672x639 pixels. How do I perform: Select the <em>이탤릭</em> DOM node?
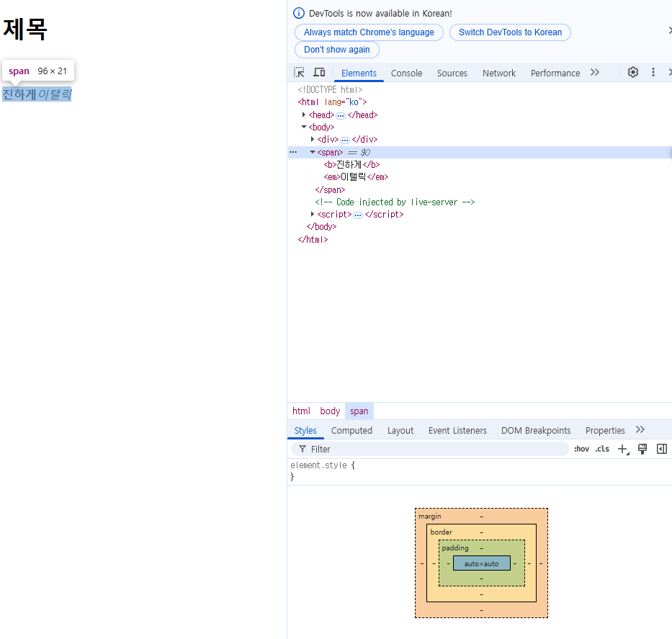coord(356,177)
